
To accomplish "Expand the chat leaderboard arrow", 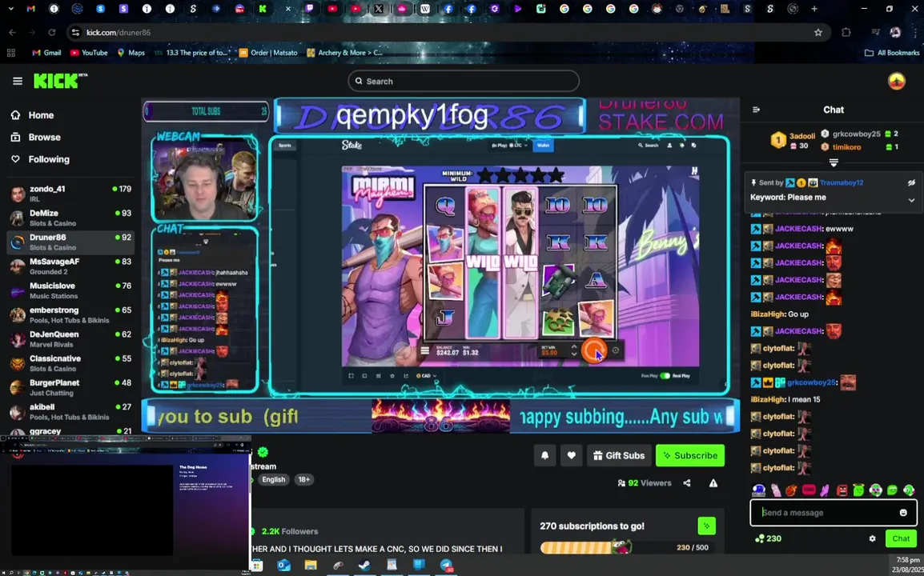I will [x=834, y=162].
